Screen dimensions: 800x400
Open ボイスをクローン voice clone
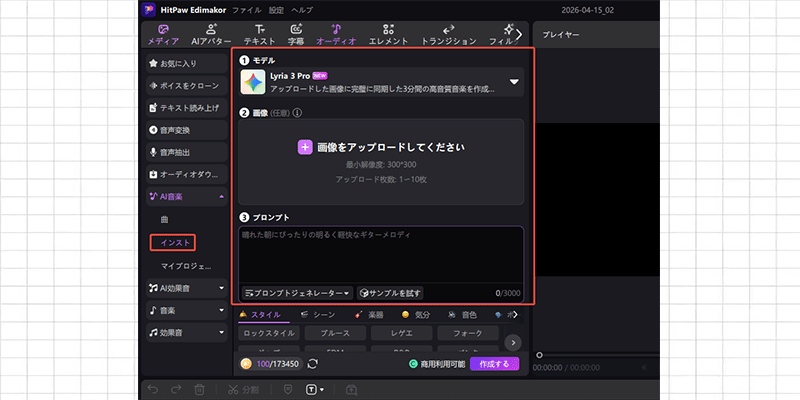coord(187,86)
